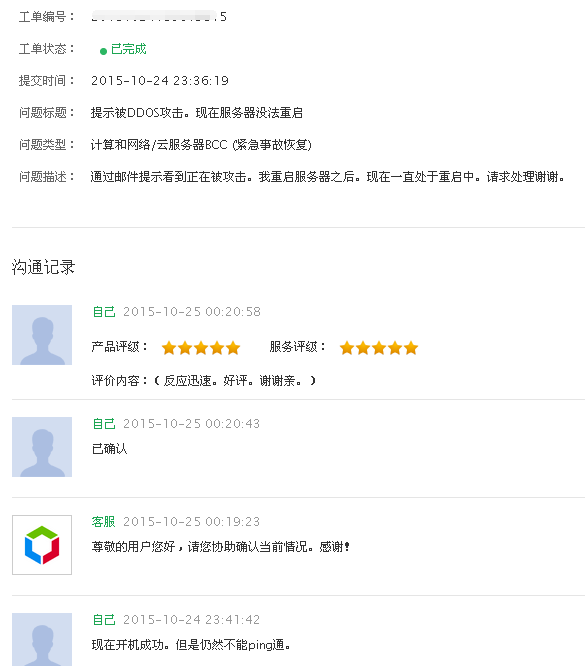Click the 自己 name above the ratings
585x666 pixels.
(104, 312)
